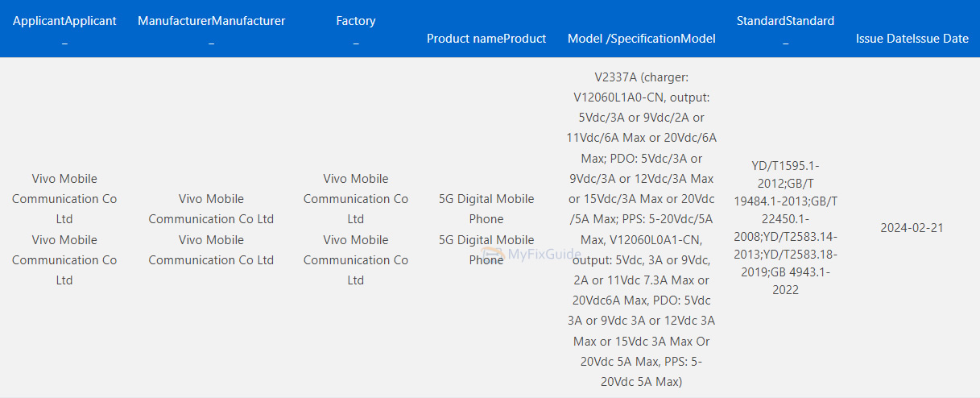Select the Product name column header
The height and width of the screenshot is (398, 980).
tap(486, 39)
